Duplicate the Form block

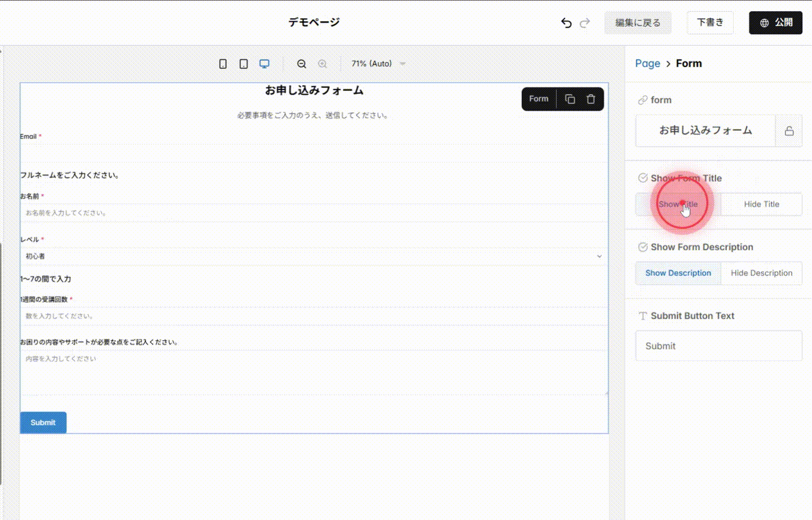[570, 99]
